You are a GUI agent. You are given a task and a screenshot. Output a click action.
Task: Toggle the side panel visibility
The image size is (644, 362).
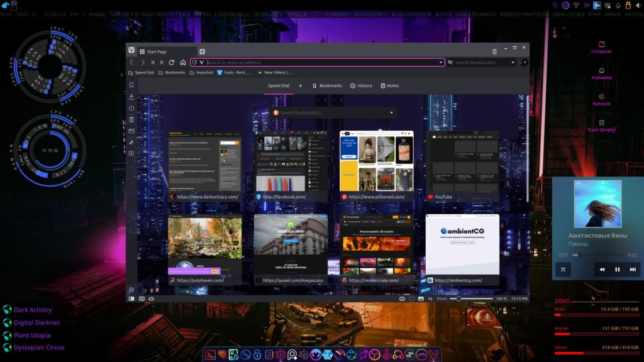point(131,299)
